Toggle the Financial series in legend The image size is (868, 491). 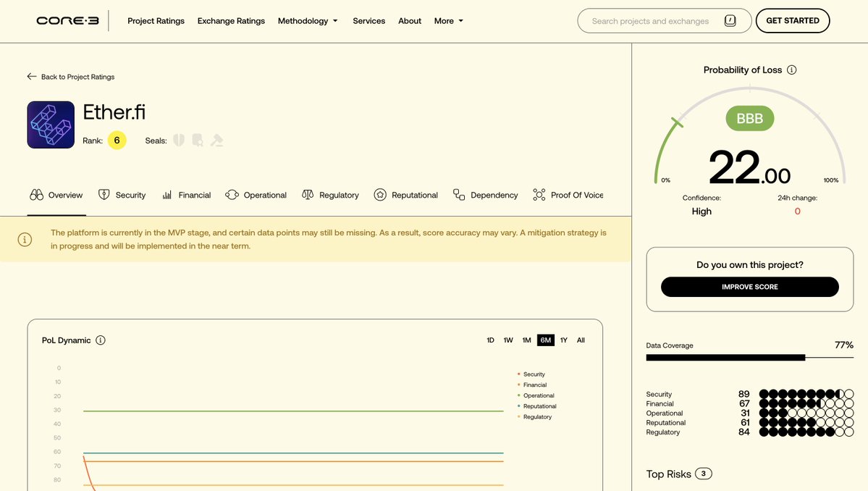(532, 385)
